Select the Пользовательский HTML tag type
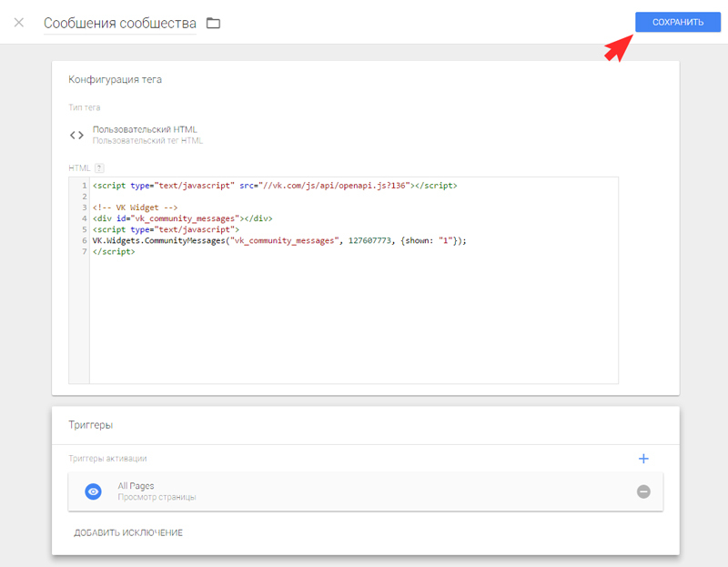Screen dimensions: 728x567 (145, 129)
